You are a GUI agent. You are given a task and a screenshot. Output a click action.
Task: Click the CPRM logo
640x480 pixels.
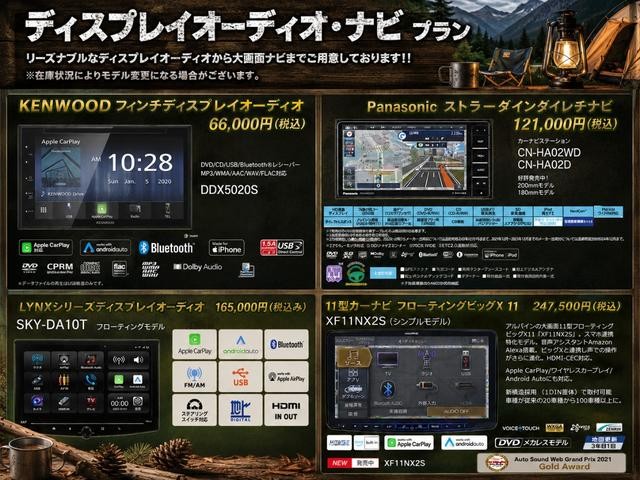[x=60, y=268]
